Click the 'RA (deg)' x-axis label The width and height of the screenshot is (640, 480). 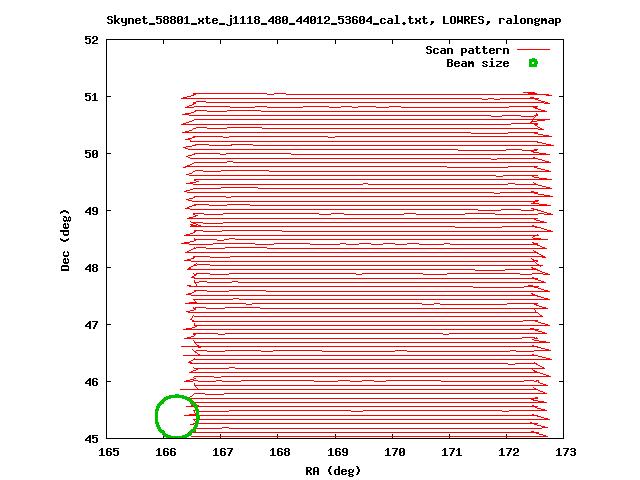click(333, 471)
